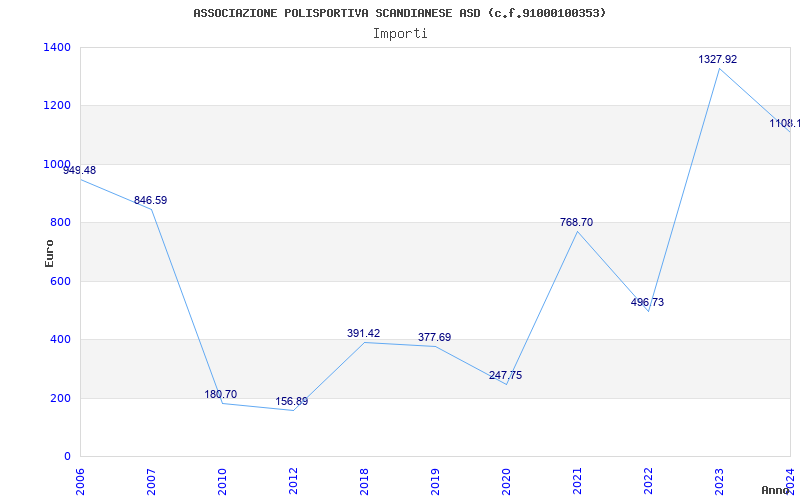The width and height of the screenshot is (800, 500).
Task: Click the Euro y-axis title
Action: coord(49,254)
